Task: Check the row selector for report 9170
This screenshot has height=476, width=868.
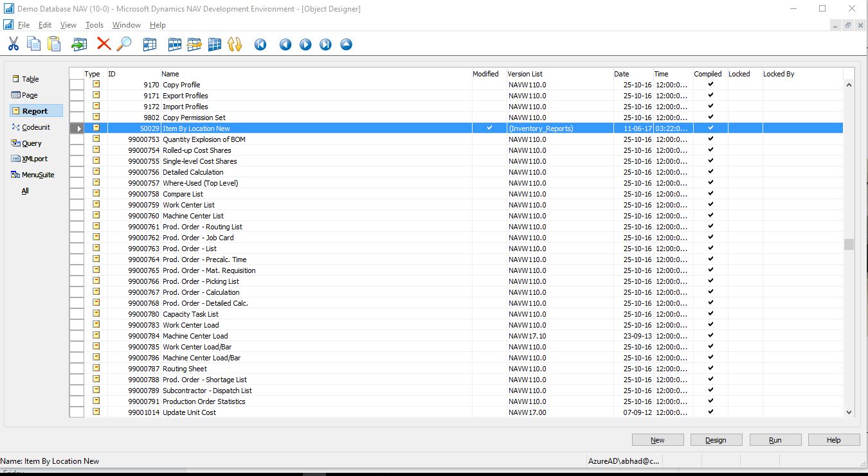Action: (77, 84)
